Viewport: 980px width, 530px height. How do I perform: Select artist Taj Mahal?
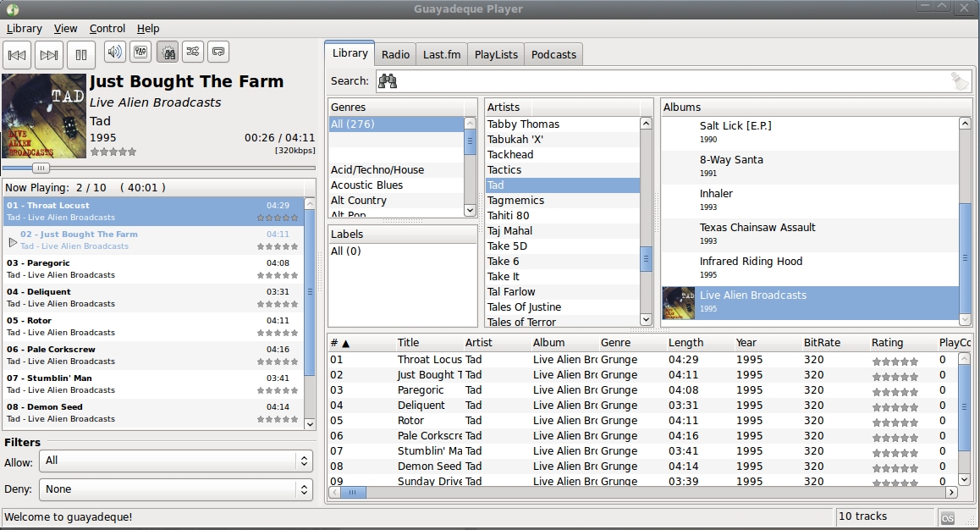tap(563, 230)
